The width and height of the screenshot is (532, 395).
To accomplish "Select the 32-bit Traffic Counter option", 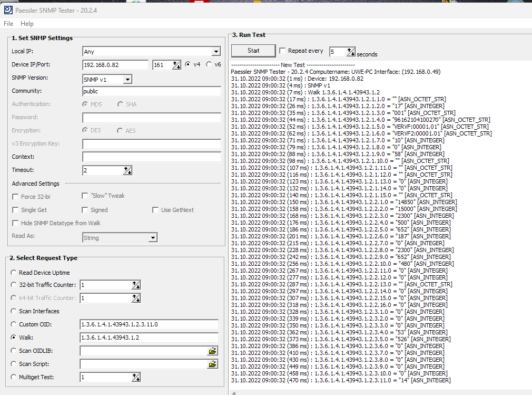I will coord(13,285).
